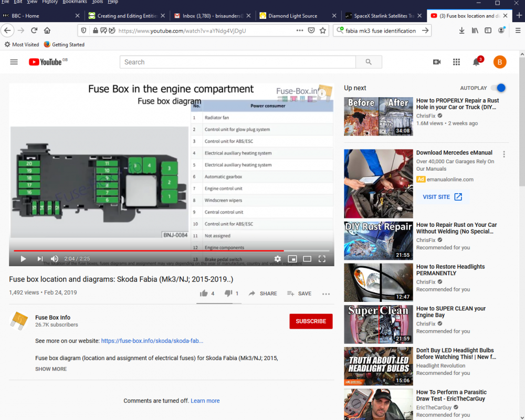Open the Tools menu
The image size is (525, 420).
pyautogui.click(x=98, y=2)
